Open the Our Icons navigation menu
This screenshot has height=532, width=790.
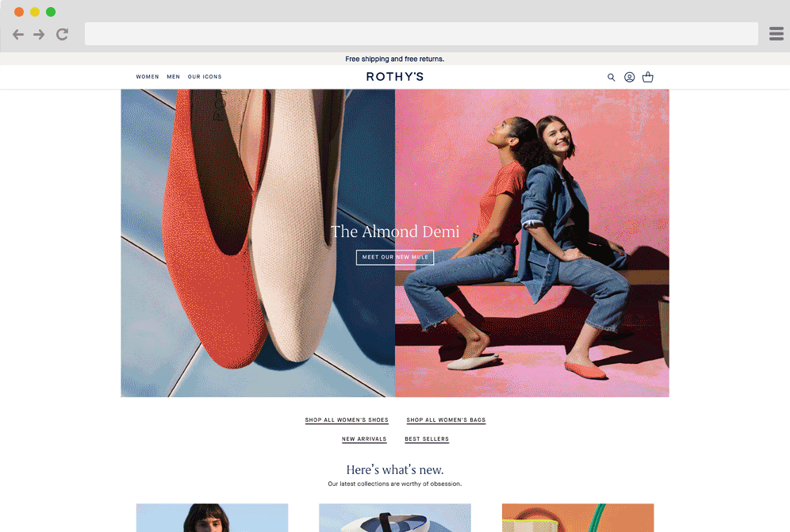coord(205,77)
